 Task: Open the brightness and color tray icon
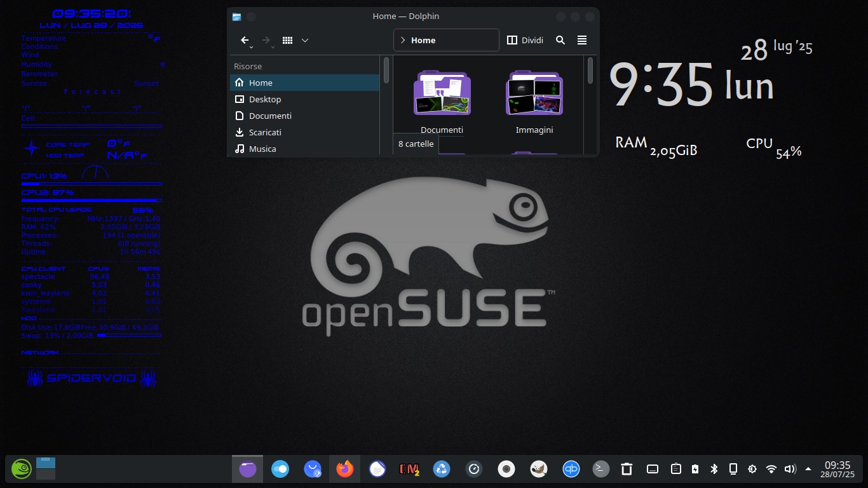pyautogui.click(x=752, y=469)
